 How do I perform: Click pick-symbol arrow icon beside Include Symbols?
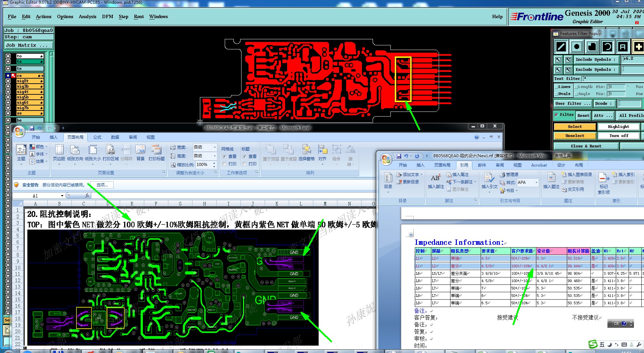coord(558,60)
